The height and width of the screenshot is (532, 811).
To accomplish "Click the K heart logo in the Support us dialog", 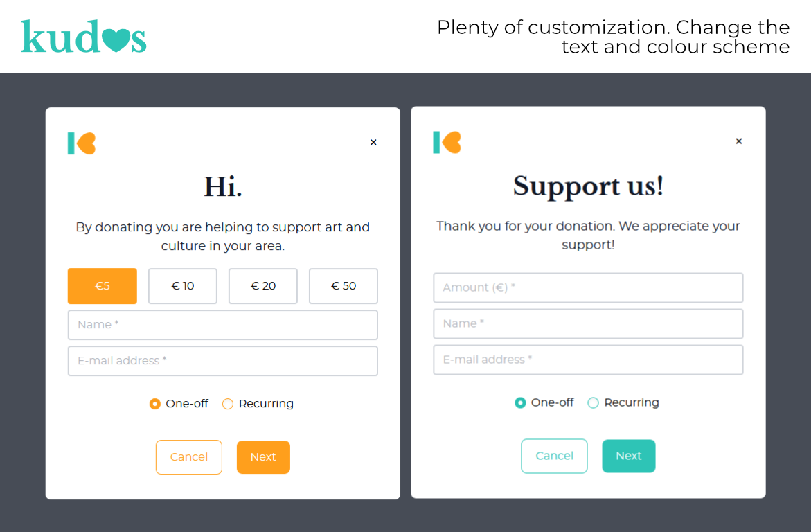I will click(x=447, y=142).
